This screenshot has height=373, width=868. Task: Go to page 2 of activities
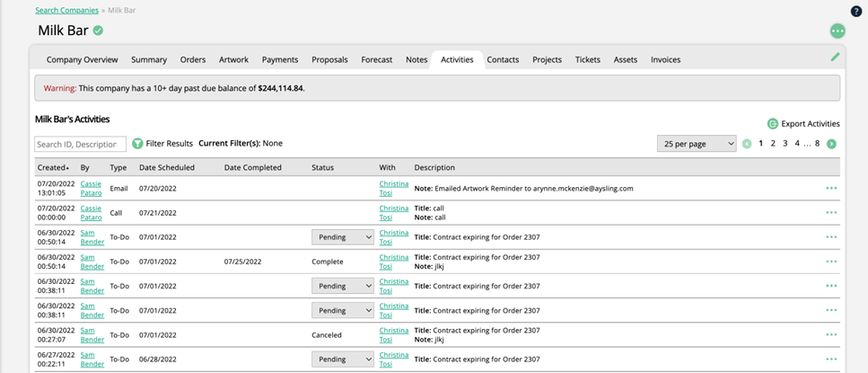tap(773, 144)
